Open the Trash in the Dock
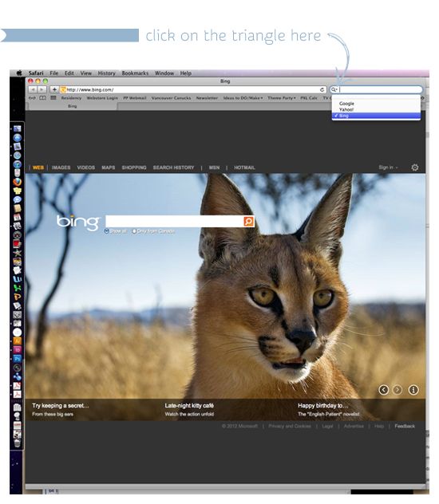The height and width of the screenshot is (504, 439). (18, 444)
